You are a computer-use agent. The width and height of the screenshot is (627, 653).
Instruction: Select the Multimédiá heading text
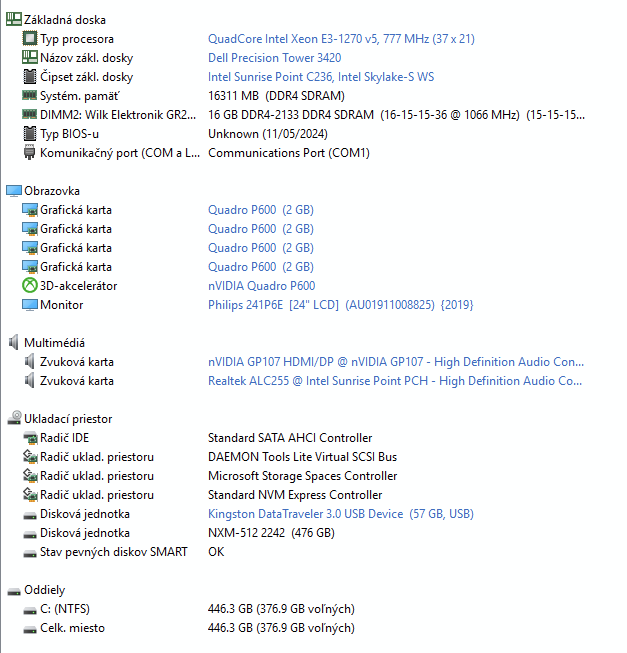(54, 343)
